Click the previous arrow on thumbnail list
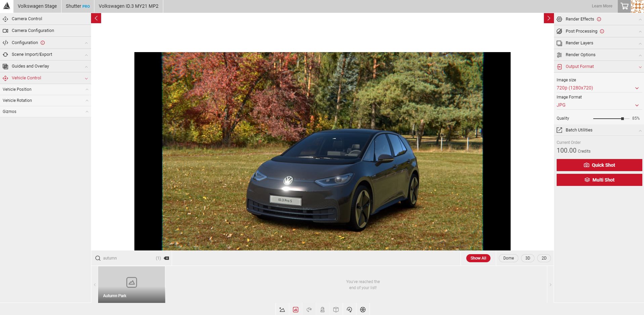 click(x=95, y=285)
